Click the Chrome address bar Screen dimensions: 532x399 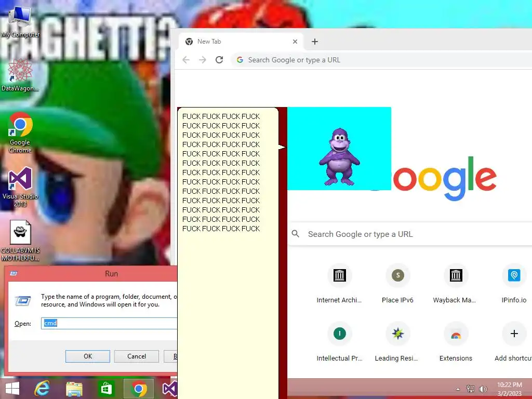coord(382,60)
